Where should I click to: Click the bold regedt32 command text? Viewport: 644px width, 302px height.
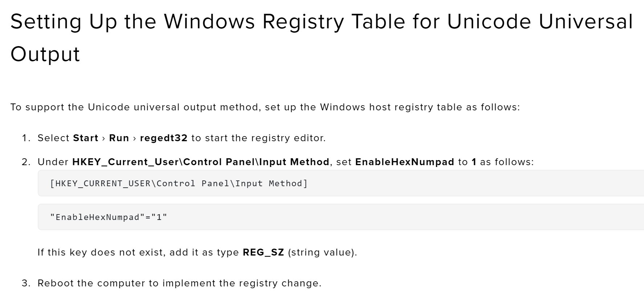(164, 138)
